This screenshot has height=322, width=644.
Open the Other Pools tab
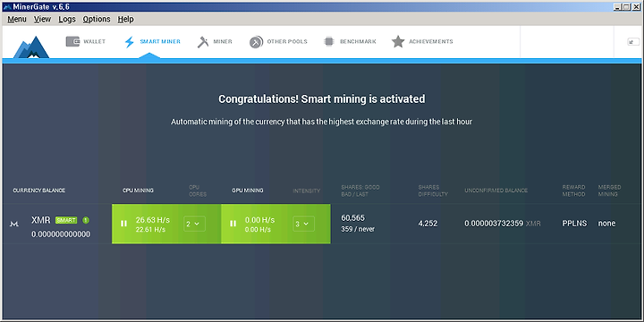(287, 41)
